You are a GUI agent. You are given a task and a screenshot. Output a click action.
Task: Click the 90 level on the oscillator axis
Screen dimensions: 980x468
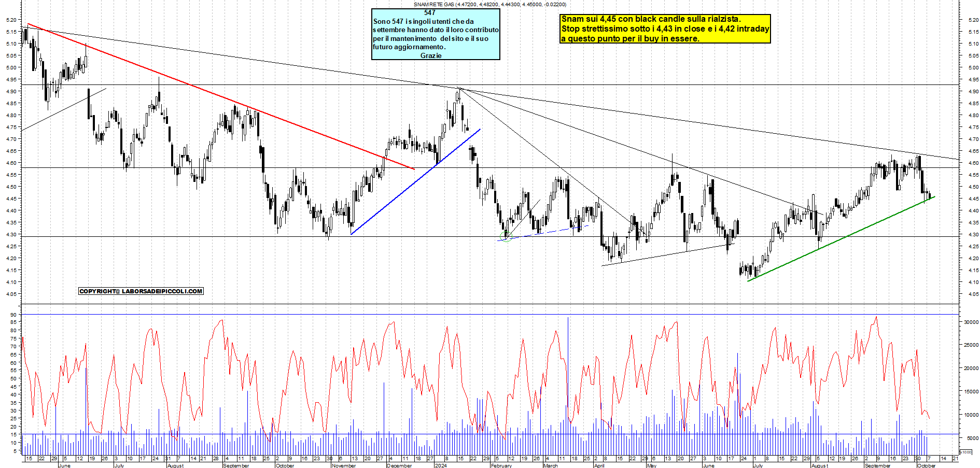click(x=13, y=315)
